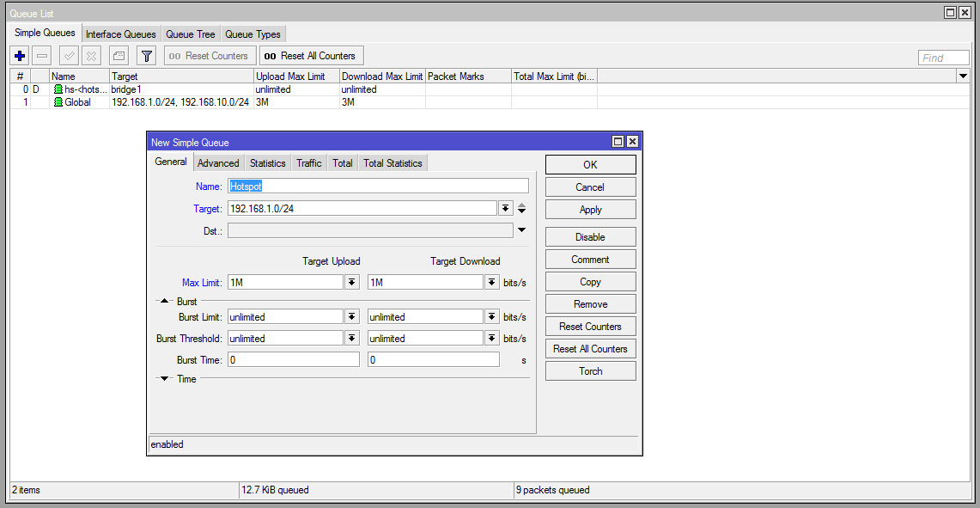
Task: Click the 00 Reset All Counters toolbar item
Action: pyautogui.click(x=311, y=55)
